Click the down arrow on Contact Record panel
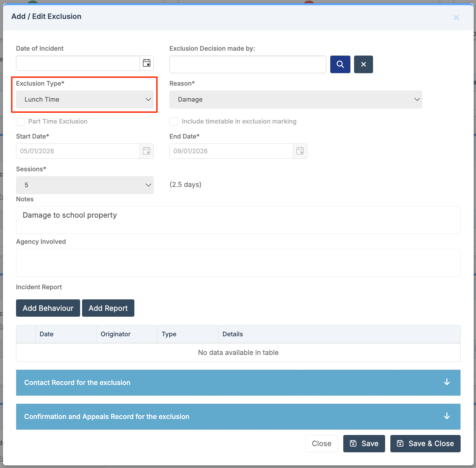Image resolution: width=476 pixels, height=468 pixels. [x=447, y=382]
